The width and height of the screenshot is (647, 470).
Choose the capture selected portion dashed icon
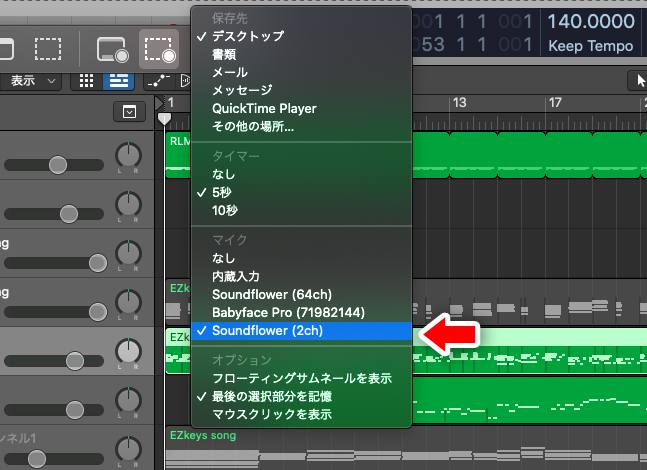click(48, 49)
